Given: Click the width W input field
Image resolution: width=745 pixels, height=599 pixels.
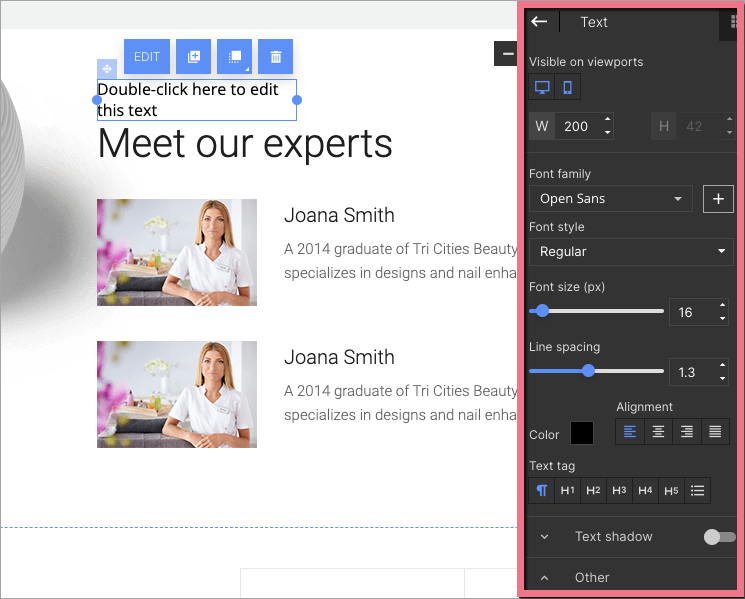Looking at the screenshot, I should (x=576, y=126).
